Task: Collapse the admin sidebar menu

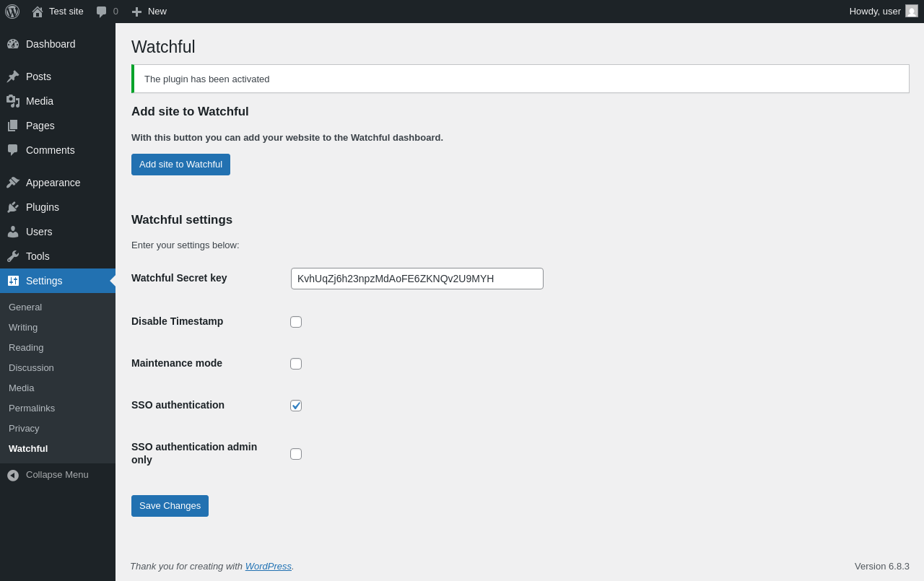Action: (48, 475)
